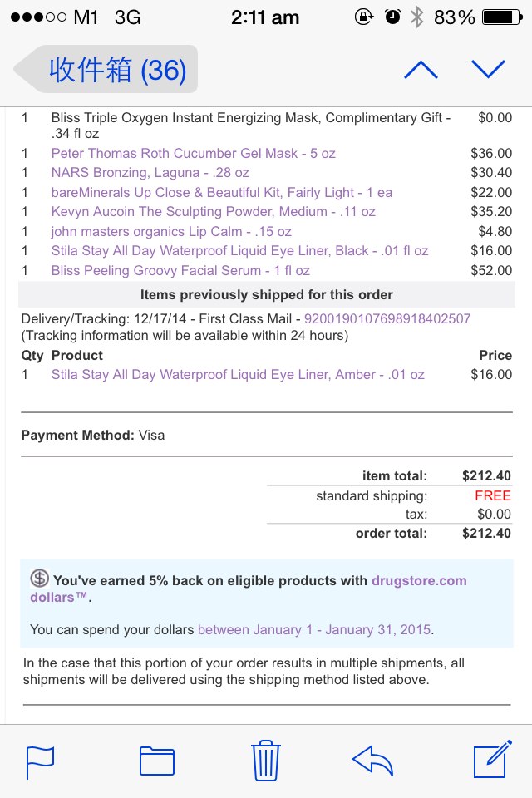
Task: Return to the 收件箱 (36) inbox
Action: click(x=108, y=70)
